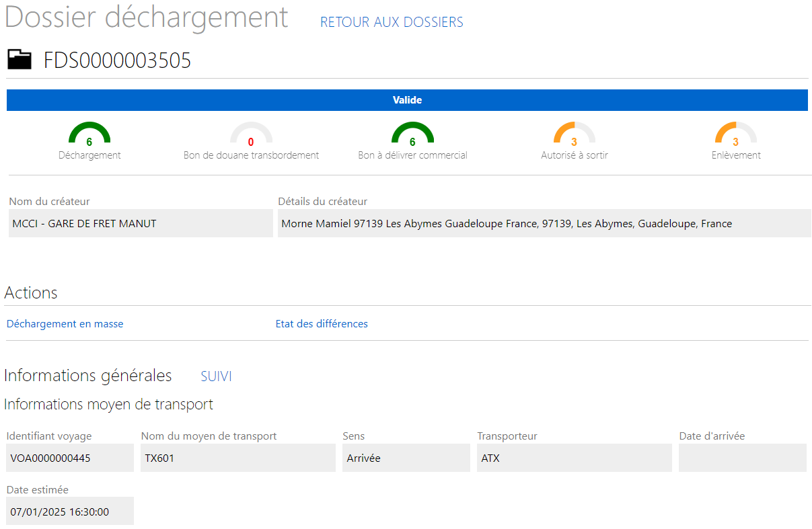
Task: Click the Nom du moyen de transport field
Action: point(237,458)
